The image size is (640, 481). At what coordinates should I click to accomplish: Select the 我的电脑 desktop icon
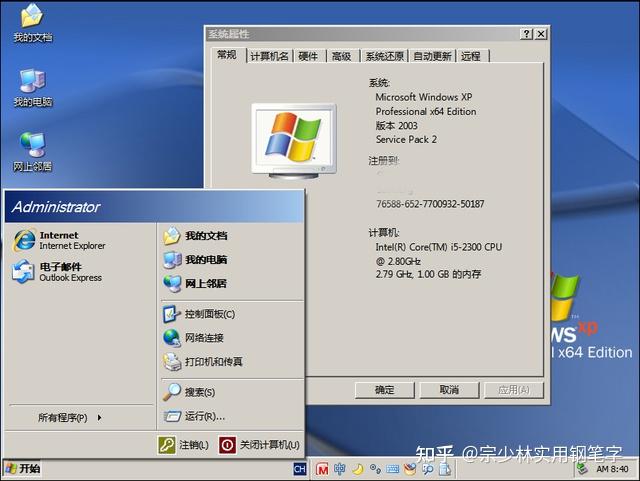tap(33, 87)
